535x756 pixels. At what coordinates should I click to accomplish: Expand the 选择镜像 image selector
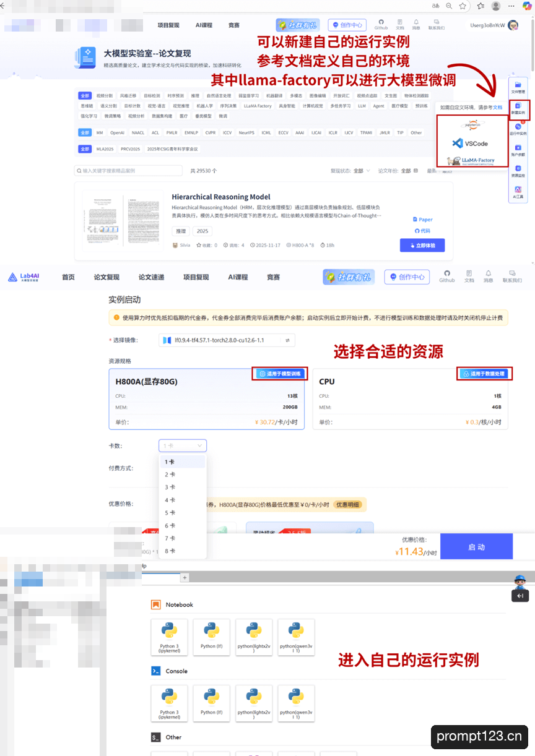[x=227, y=340]
